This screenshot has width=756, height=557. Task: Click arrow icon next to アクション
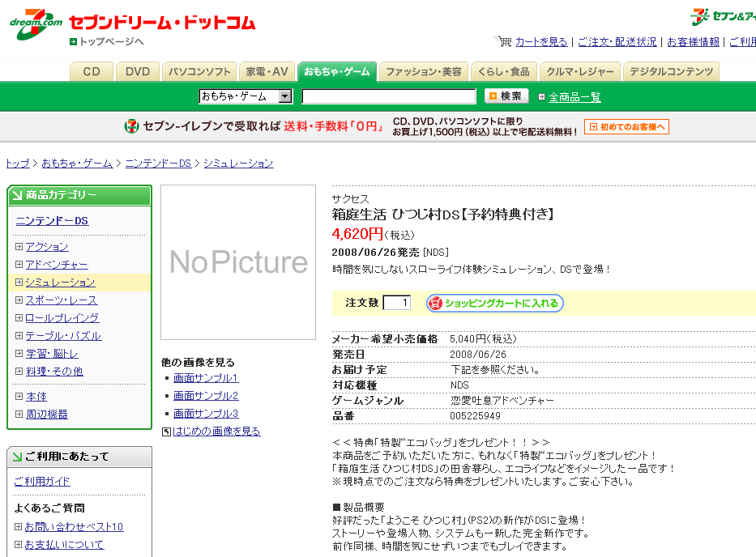[19, 247]
